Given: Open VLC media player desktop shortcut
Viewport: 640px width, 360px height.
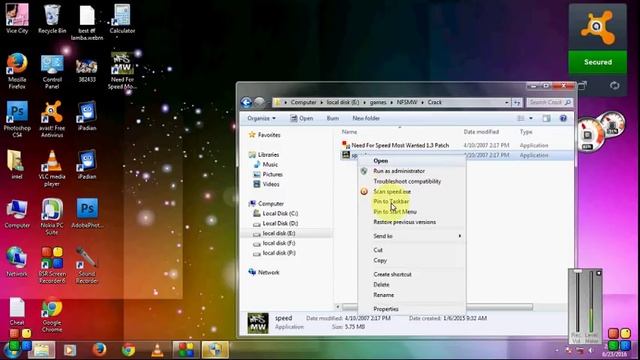Looking at the screenshot, I should point(52,168).
